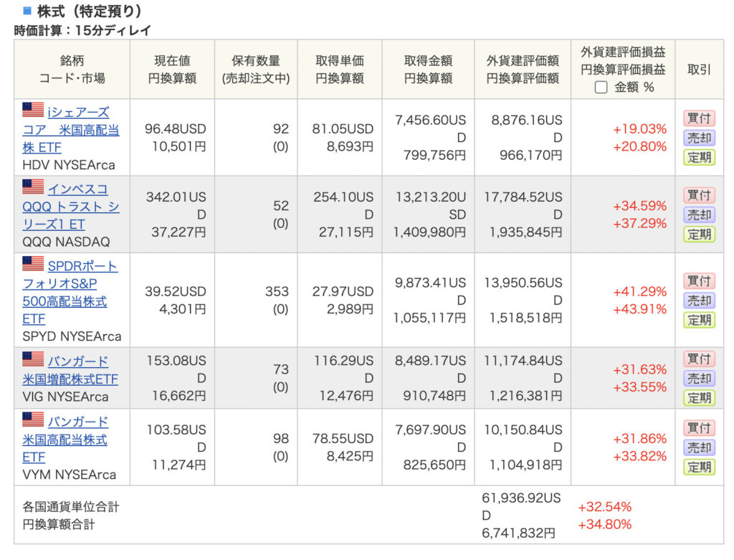Click VYM holding quantity 98
The image size is (734, 560).
281,439
